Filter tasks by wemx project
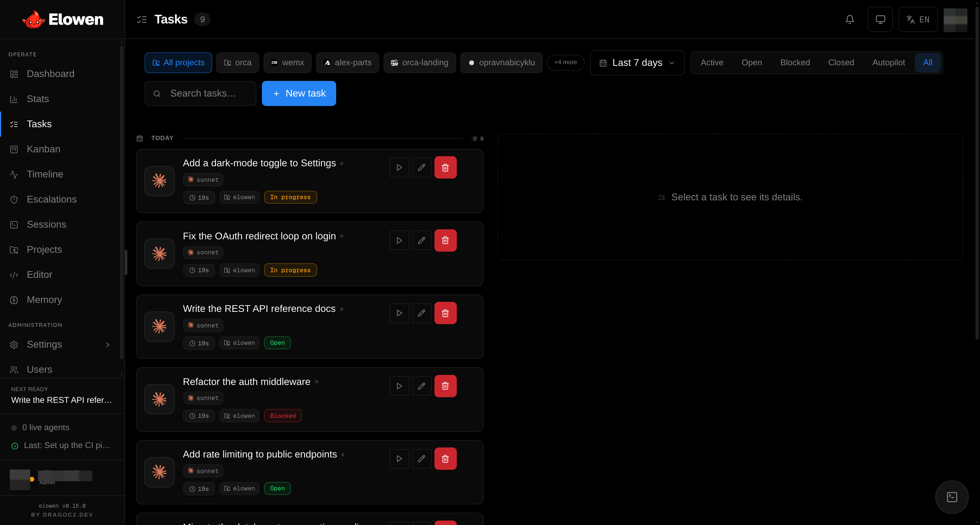Viewport: 980px width, 525px height. click(x=287, y=63)
